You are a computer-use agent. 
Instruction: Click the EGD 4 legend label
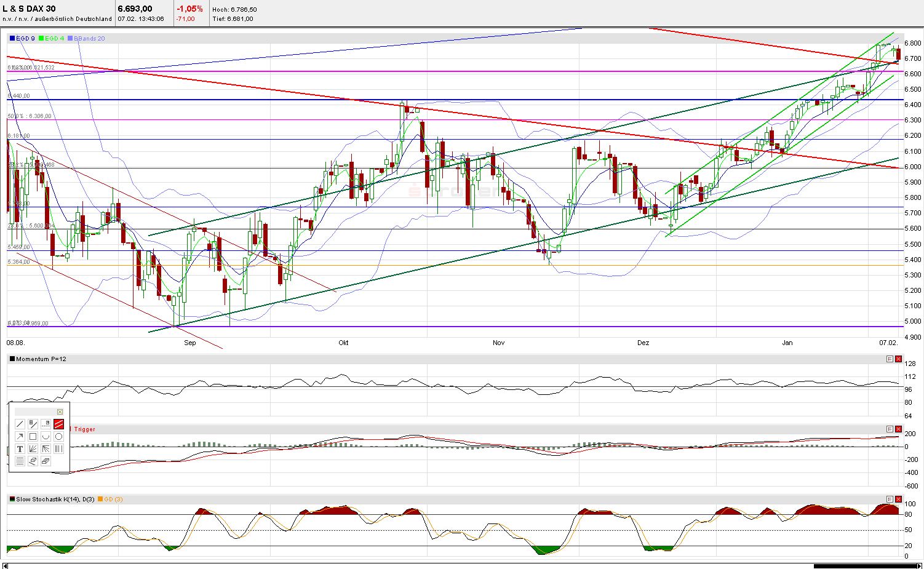coord(54,38)
